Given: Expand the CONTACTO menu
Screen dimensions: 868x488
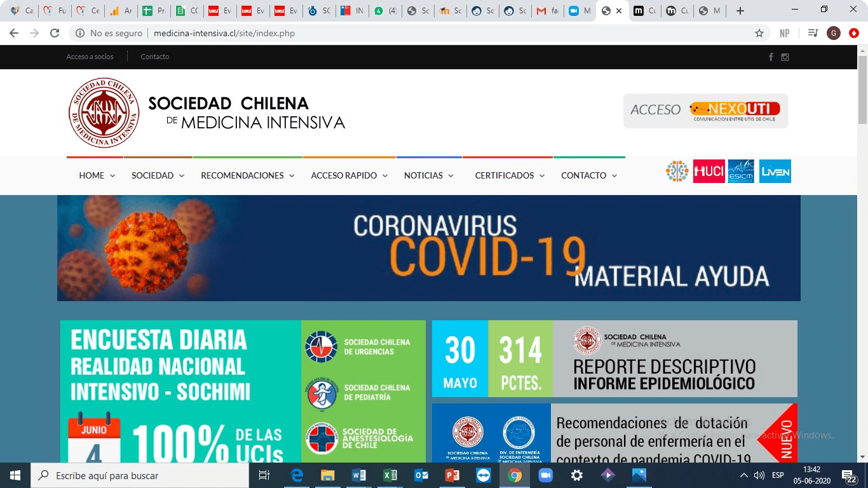Looking at the screenshot, I should [x=589, y=175].
